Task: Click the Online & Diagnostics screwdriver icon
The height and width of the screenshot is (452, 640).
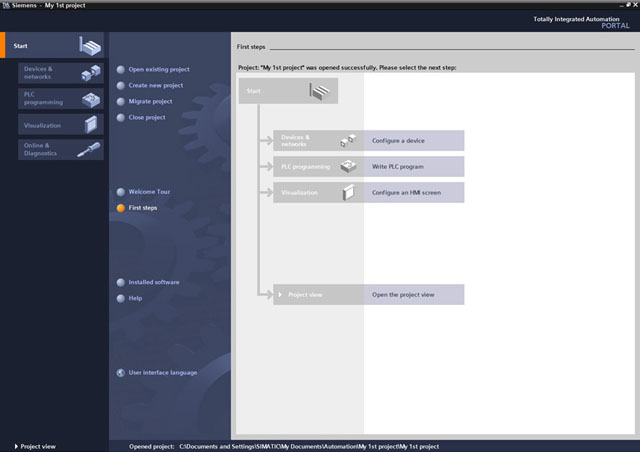Action: (90, 150)
